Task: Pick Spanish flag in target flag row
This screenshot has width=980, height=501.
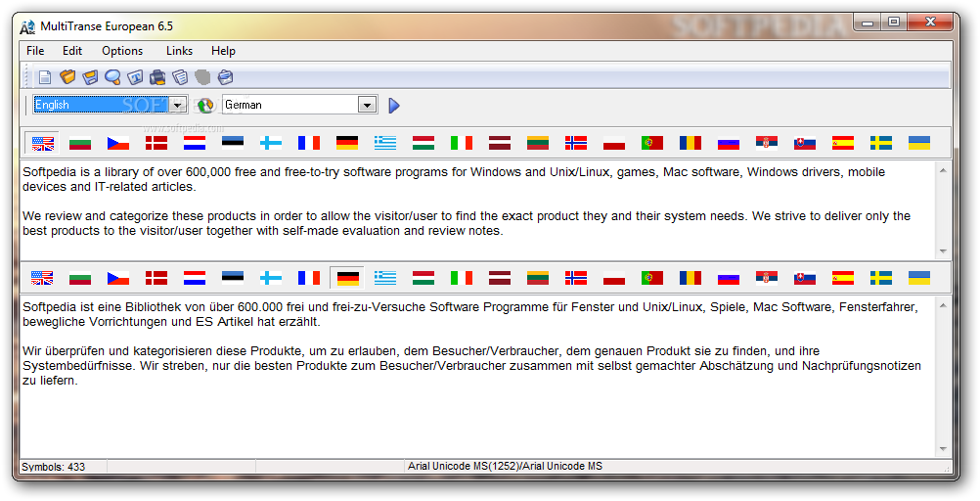Action: pyautogui.click(x=842, y=278)
